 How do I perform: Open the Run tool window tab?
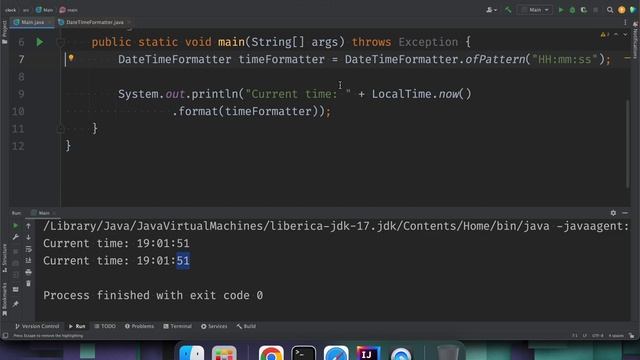77,326
